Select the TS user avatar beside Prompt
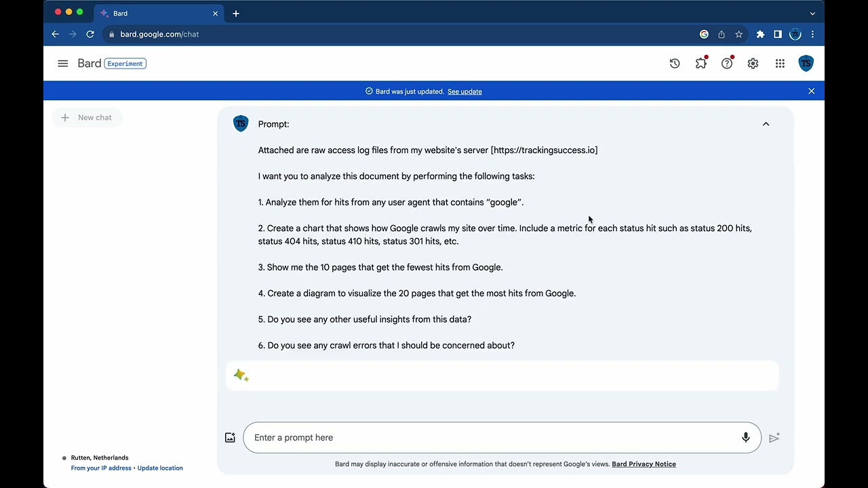 [241, 123]
